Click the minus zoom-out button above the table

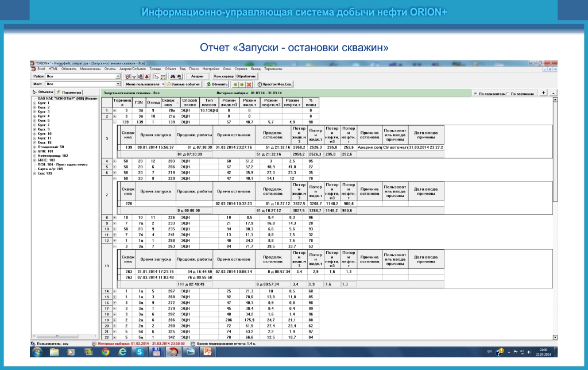[554, 92]
